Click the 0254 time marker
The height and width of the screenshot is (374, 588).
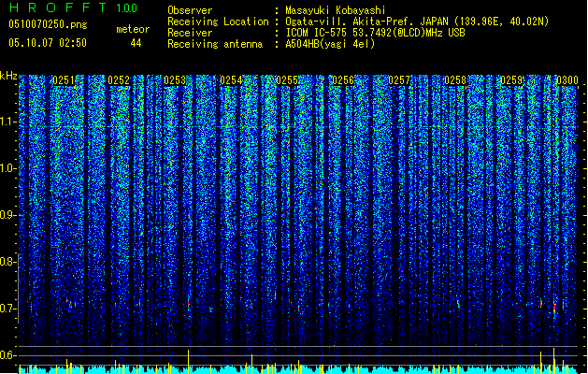pos(231,80)
